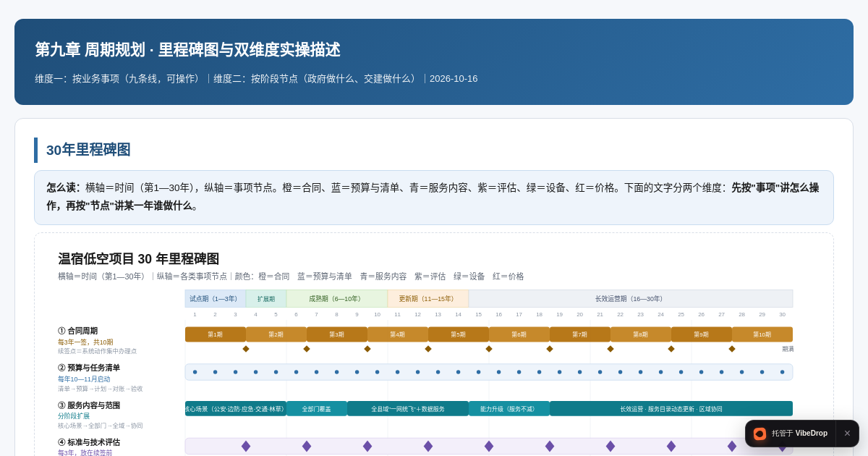Click the blue budget dot under year 30
868x456 pixels.
(782, 372)
